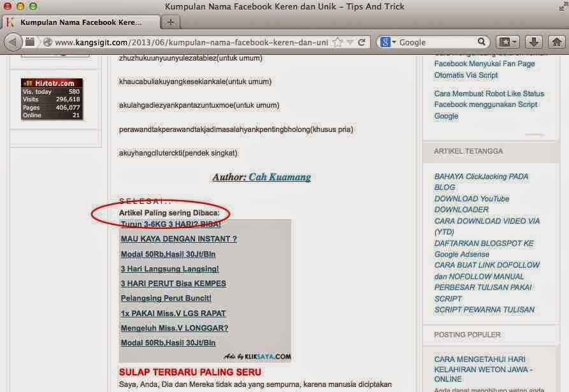Click the magnifier search icon in Google box
569x392 pixels.
[x=482, y=41]
